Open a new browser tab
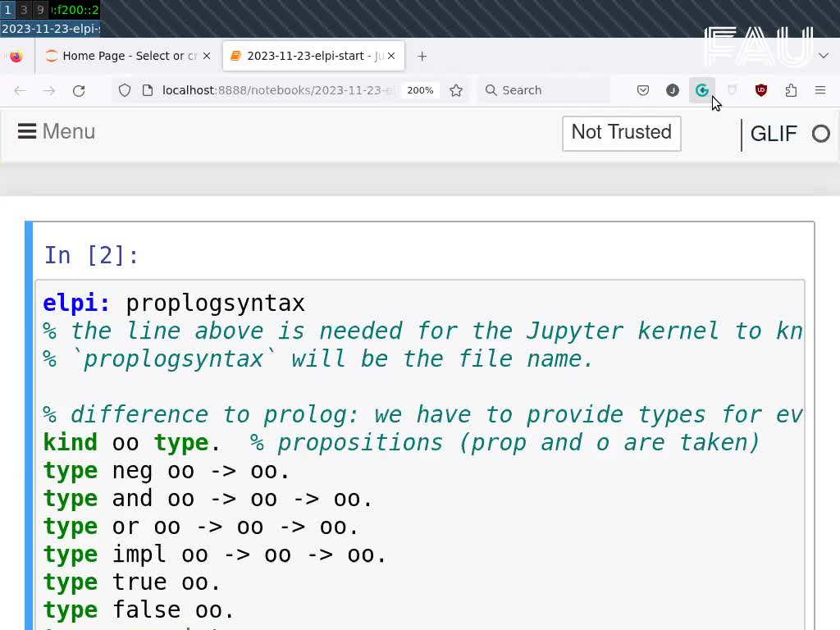 (x=422, y=56)
